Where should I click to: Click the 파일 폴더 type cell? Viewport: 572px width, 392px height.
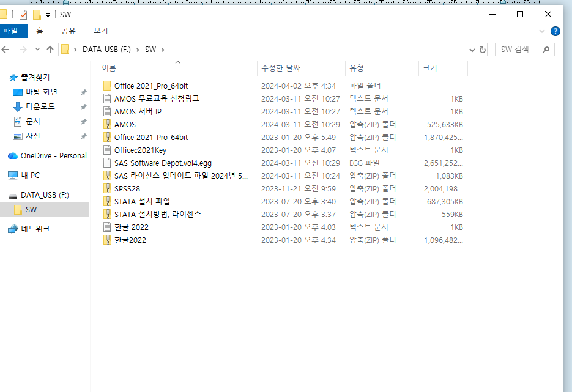[365, 86]
